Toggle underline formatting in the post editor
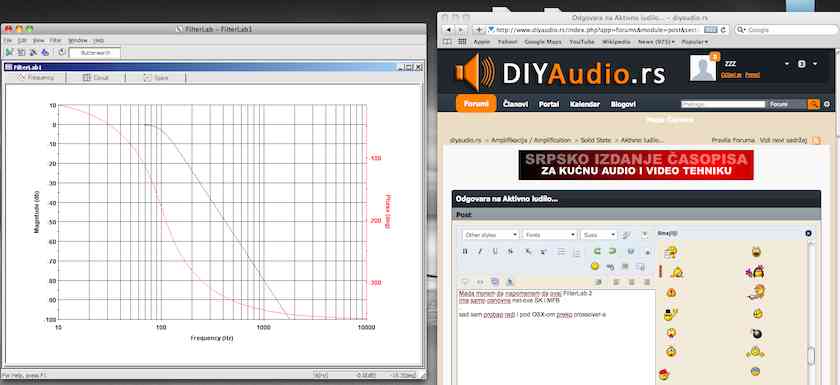840x385 pixels. tap(496, 251)
